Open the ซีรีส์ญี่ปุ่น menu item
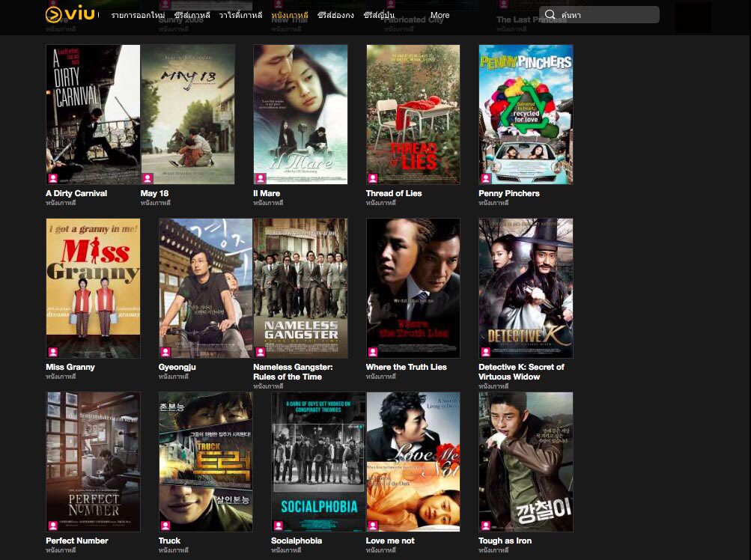 [378, 15]
